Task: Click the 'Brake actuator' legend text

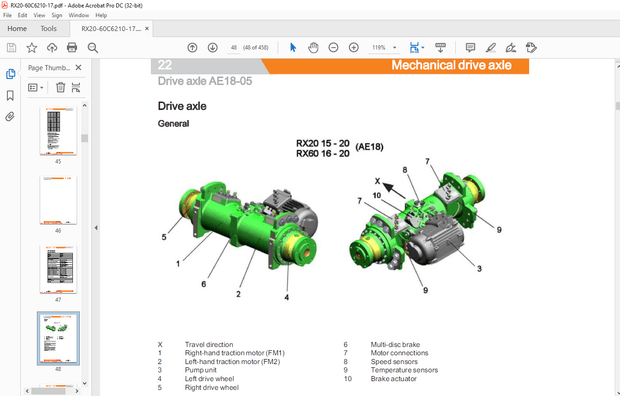Action: (x=393, y=379)
